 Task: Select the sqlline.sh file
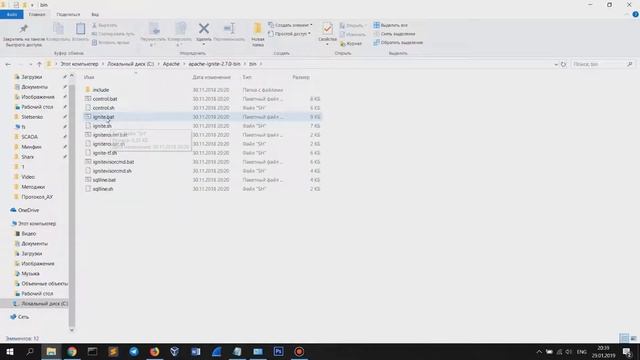(103, 189)
